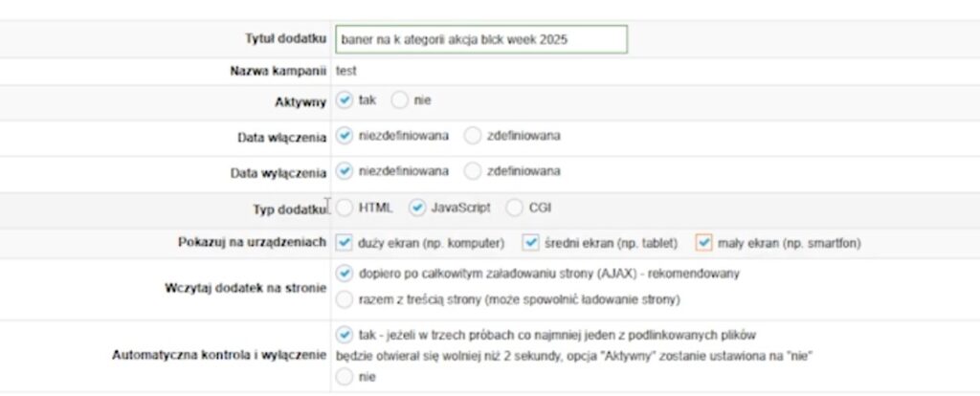Click the 'Tytuł dodatku' text input field
The width and height of the screenshot is (980, 396).
tap(481, 39)
